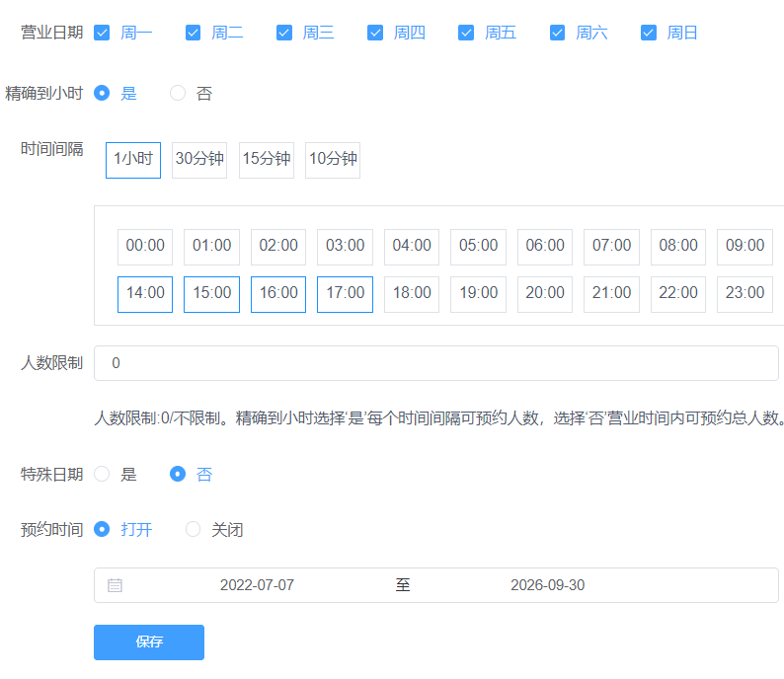Toggle the 周六 checkbox
This screenshot has height=679, width=784.
(x=557, y=33)
